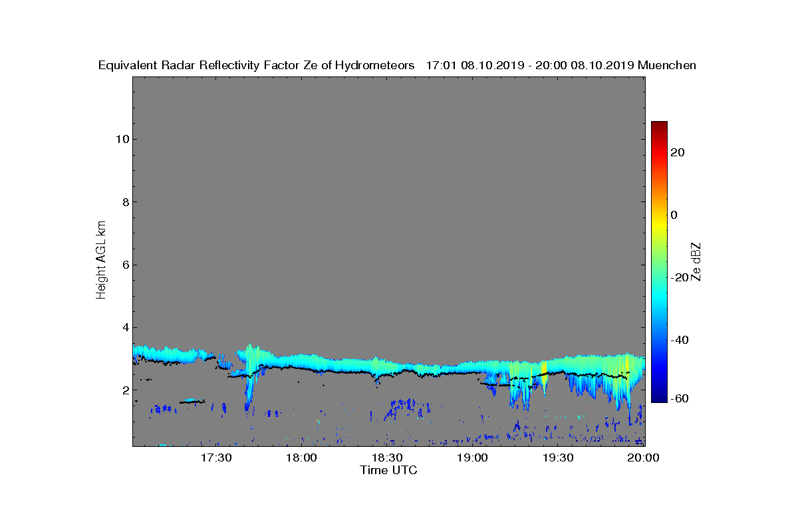Image resolution: width=798 pixels, height=532 pixels.
Task: Click the 20:00 time tick label
Action: click(x=644, y=458)
